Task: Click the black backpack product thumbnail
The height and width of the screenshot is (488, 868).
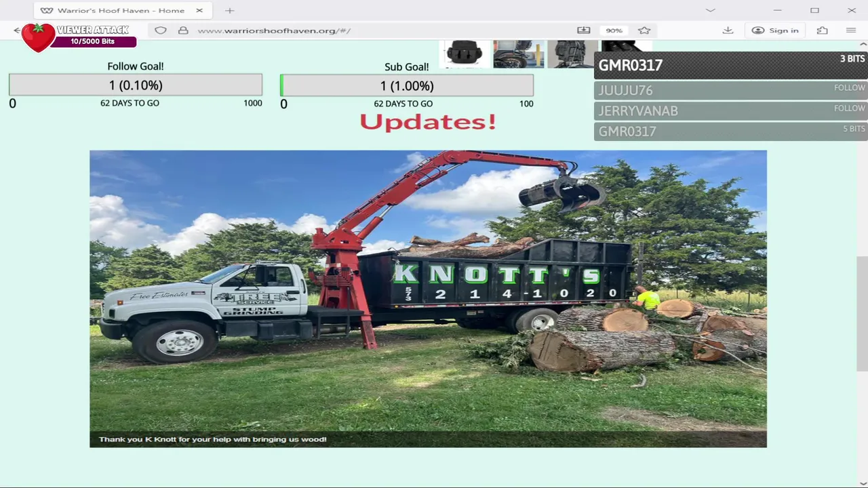Action: [573, 54]
